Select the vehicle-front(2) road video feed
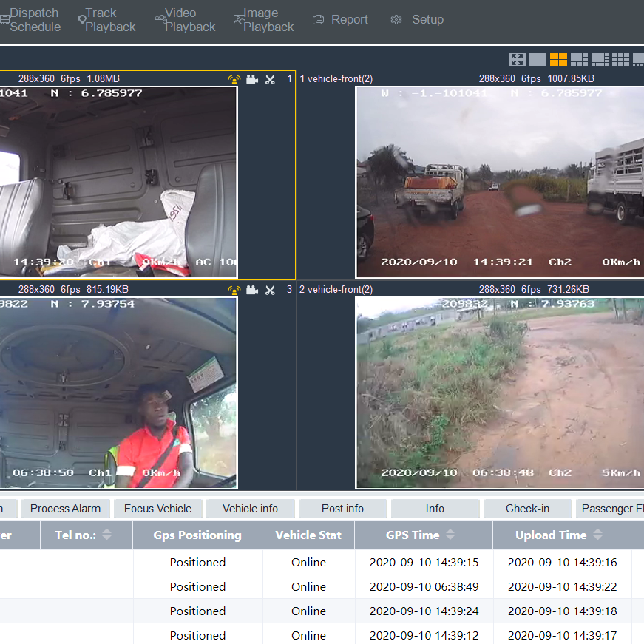Image resolution: width=644 pixels, height=644 pixels. pyautogui.click(x=500, y=182)
